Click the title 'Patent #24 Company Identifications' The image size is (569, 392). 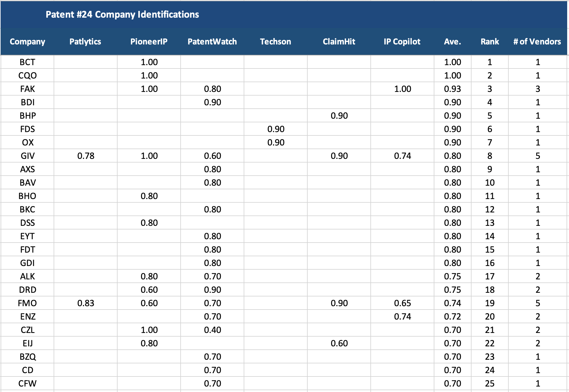[122, 14]
